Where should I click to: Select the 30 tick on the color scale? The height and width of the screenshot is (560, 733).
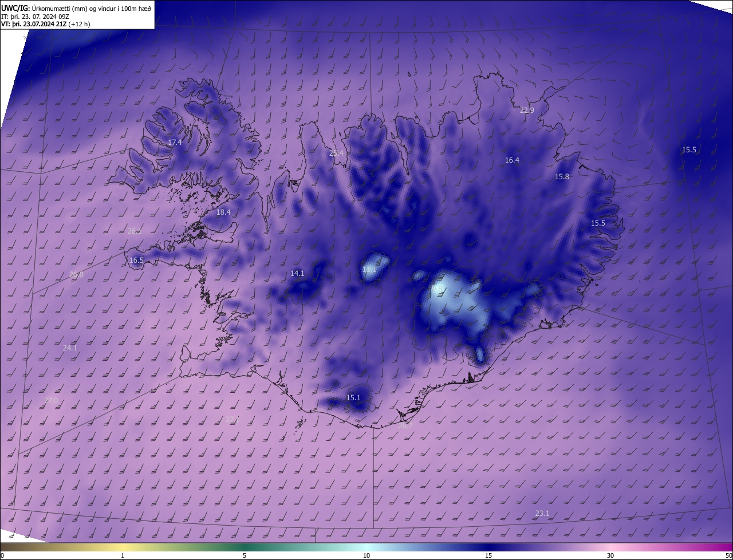coord(610,555)
